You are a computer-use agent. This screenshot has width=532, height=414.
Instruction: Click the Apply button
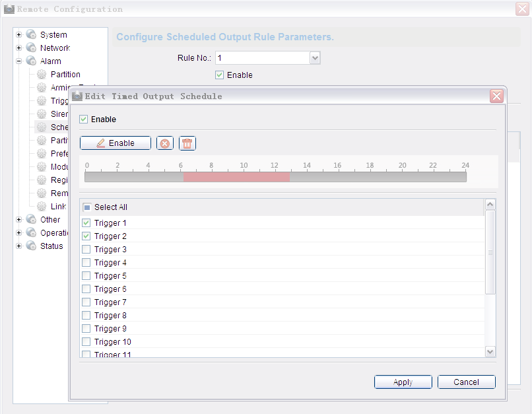pyautogui.click(x=403, y=382)
